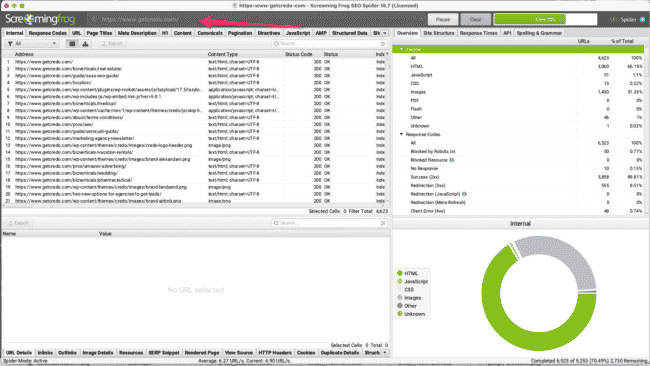Viewport: 650px width, 366px height.
Task: Switch to list view icon
Action: pos(72,44)
